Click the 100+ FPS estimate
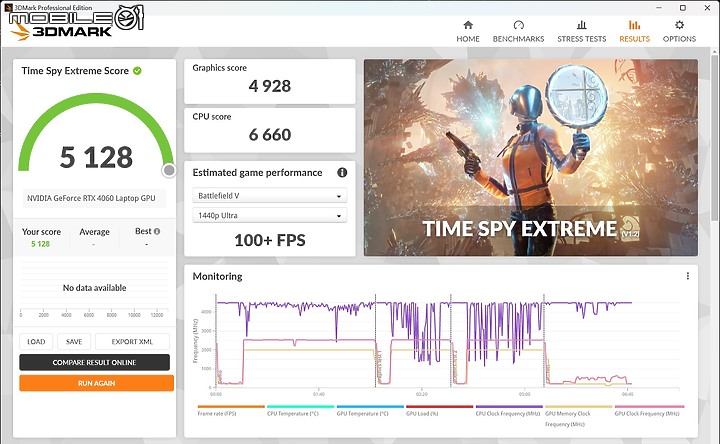The image size is (720, 444). [x=270, y=240]
